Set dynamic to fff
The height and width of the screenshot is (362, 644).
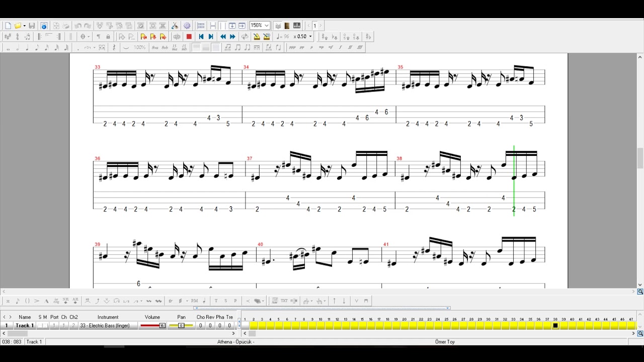[360, 48]
